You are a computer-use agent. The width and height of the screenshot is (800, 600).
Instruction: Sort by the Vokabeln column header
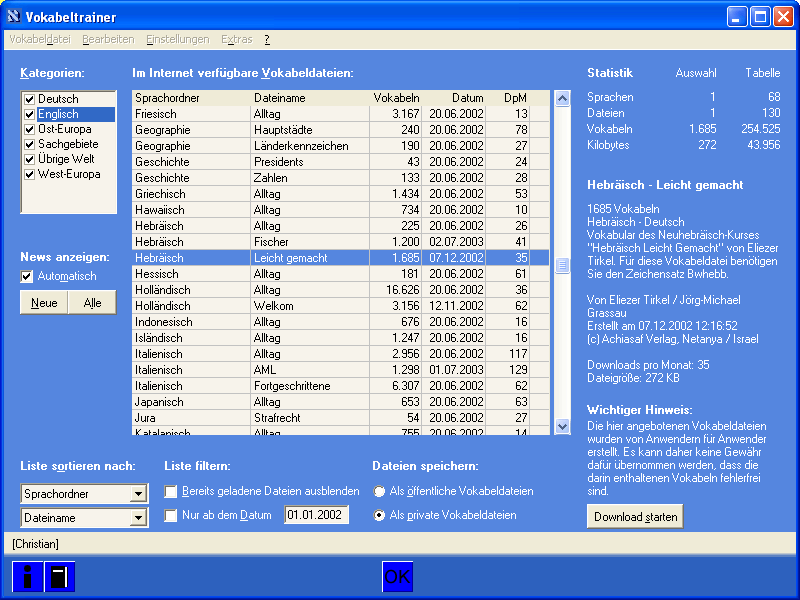[x=395, y=98]
